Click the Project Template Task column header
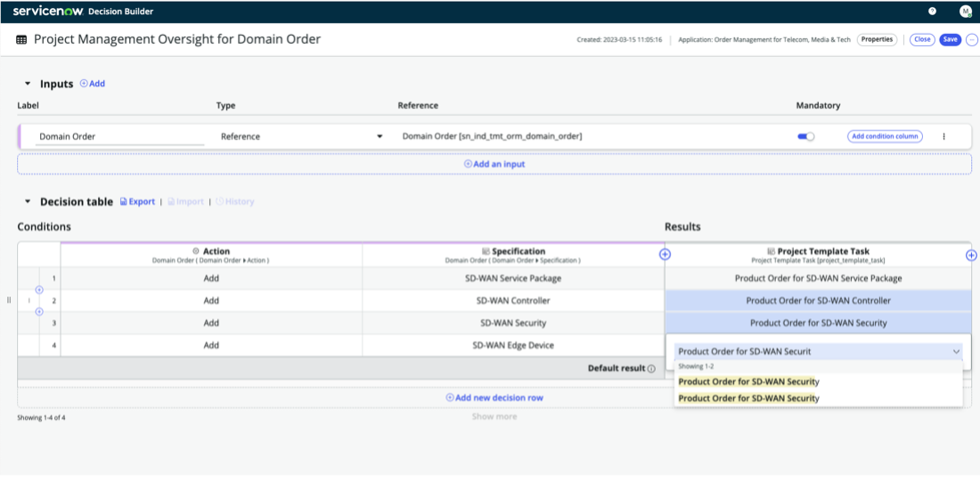The image size is (980, 478). [x=818, y=255]
